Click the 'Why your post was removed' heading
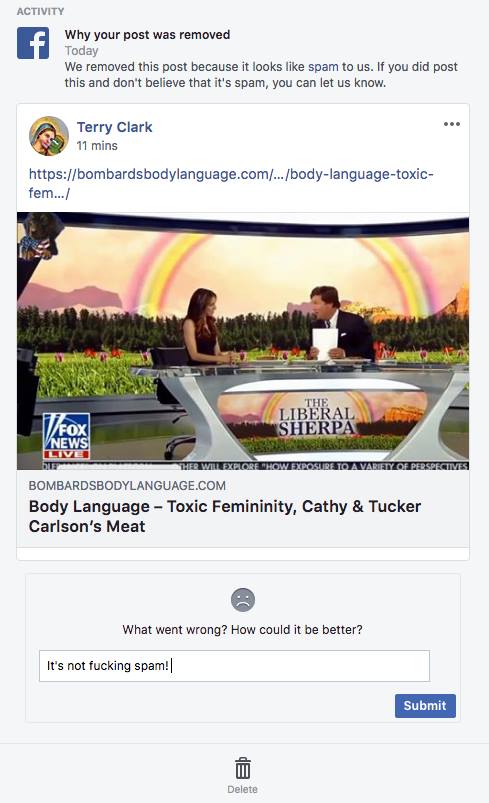The width and height of the screenshot is (489, 803). [x=147, y=34]
